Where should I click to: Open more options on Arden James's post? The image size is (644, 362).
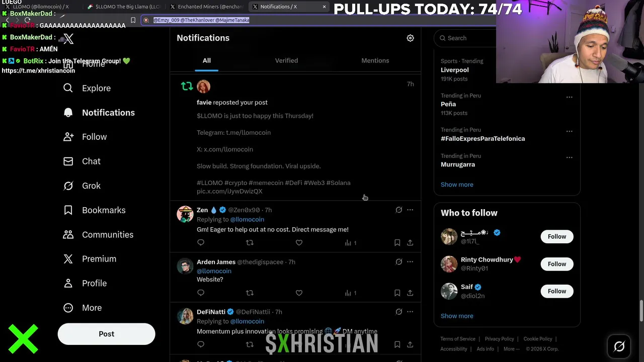pyautogui.click(x=410, y=261)
